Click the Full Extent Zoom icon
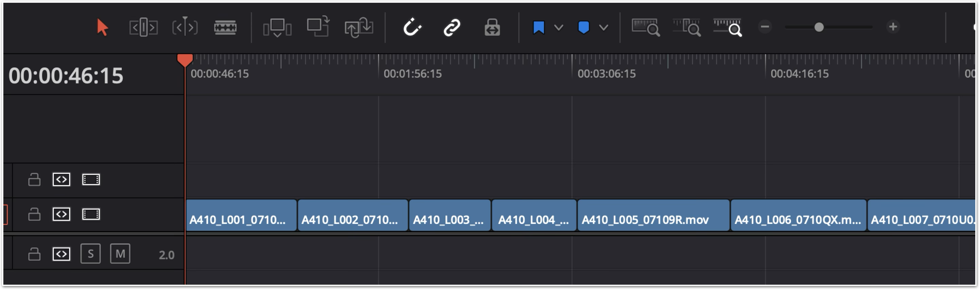The width and height of the screenshot is (980, 290). click(646, 28)
